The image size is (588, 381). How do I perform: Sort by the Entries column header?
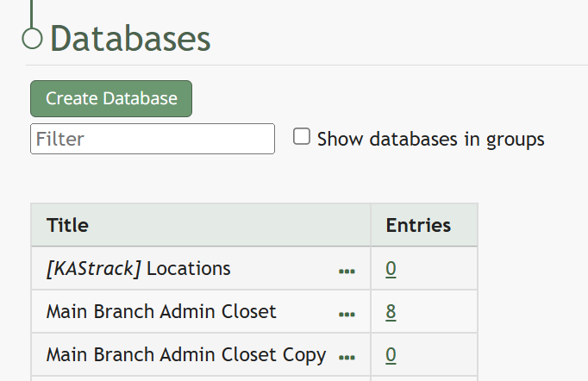(x=418, y=225)
